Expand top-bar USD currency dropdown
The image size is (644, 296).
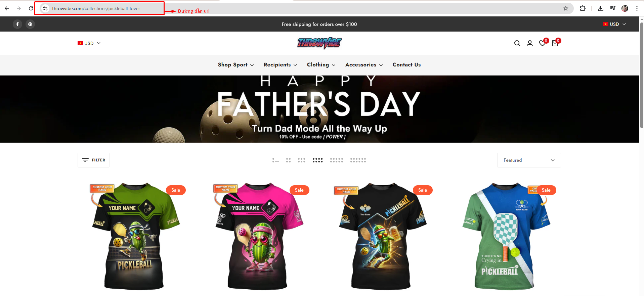(x=614, y=24)
